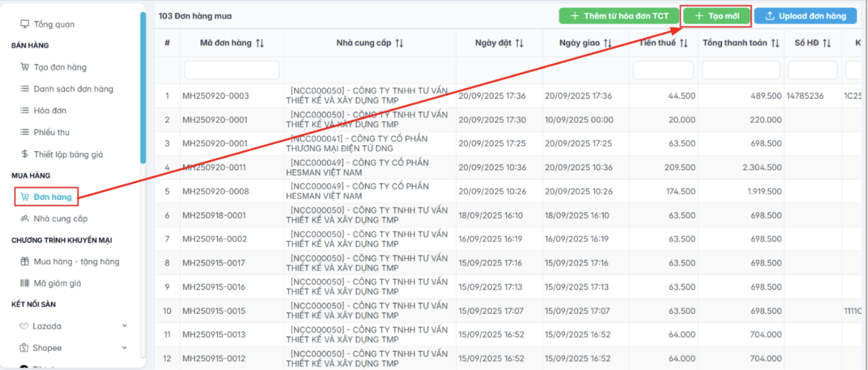Click the Mã đơn hàng filter input
Viewport: 868px width, 370px height.
pos(232,70)
